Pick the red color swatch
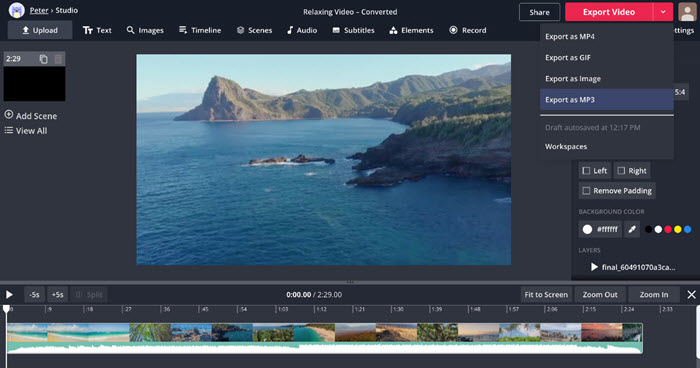Viewport: 700px width, 368px height. (668, 229)
